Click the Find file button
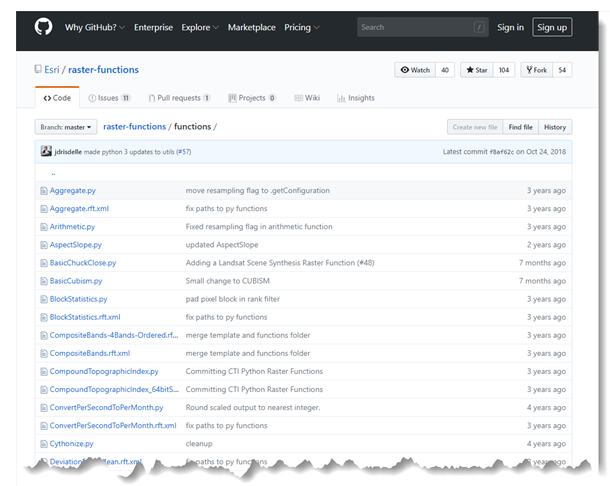610x486 pixels. [521, 127]
